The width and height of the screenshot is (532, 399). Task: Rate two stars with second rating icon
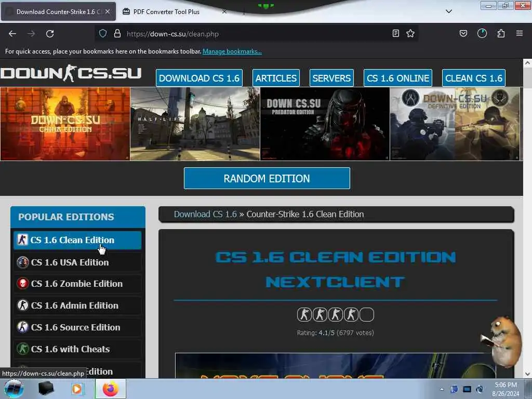click(320, 314)
